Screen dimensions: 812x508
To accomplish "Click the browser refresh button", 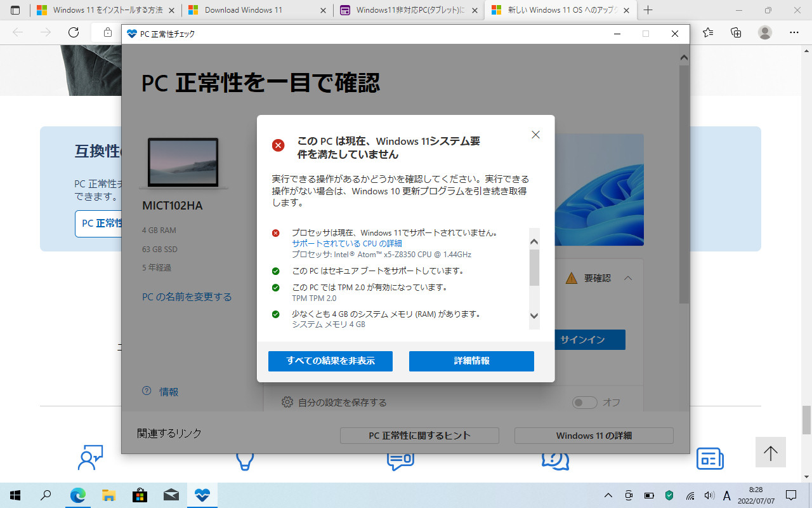I will (73, 32).
